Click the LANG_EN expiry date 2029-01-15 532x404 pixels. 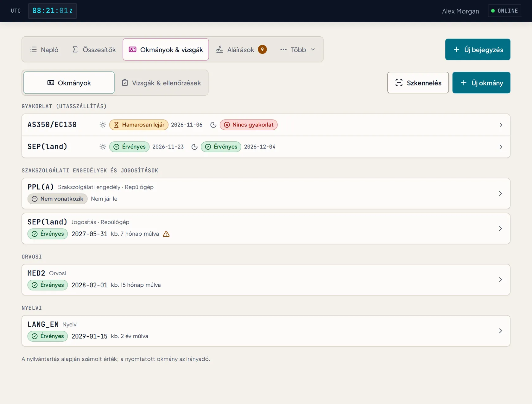click(89, 336)
